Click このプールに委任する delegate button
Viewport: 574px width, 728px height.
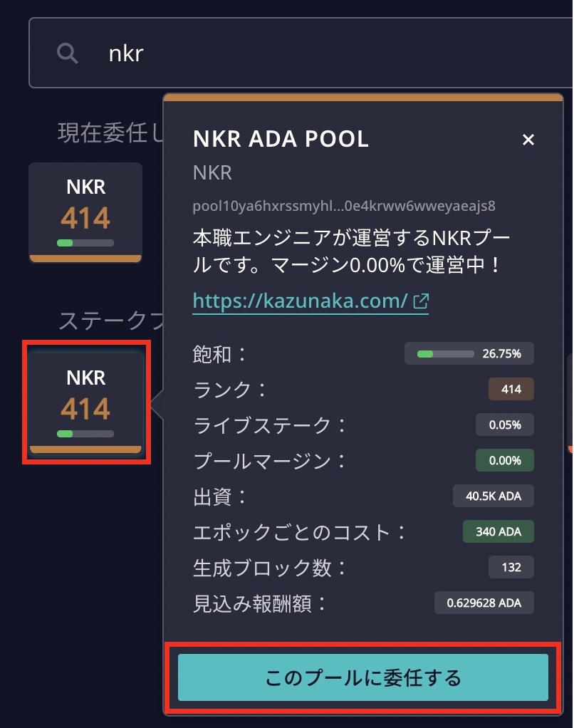[x=363, y=677]
